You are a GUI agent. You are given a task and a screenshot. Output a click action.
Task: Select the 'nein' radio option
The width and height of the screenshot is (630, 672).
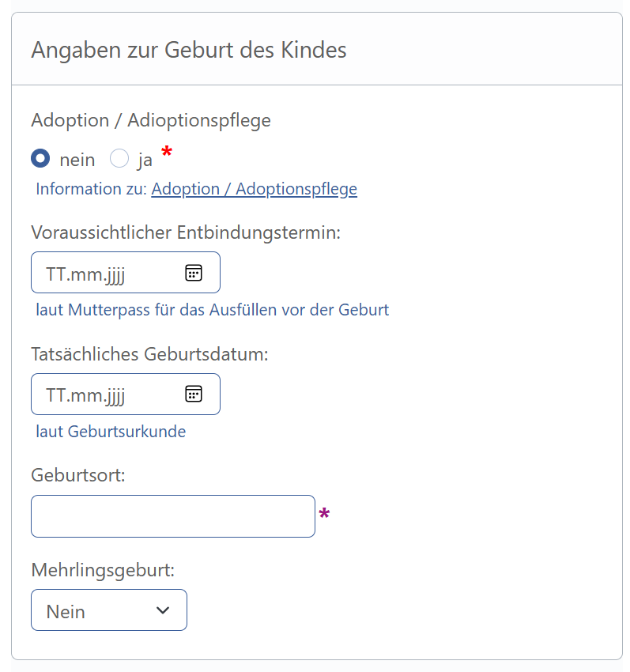(x=40, y=158)
